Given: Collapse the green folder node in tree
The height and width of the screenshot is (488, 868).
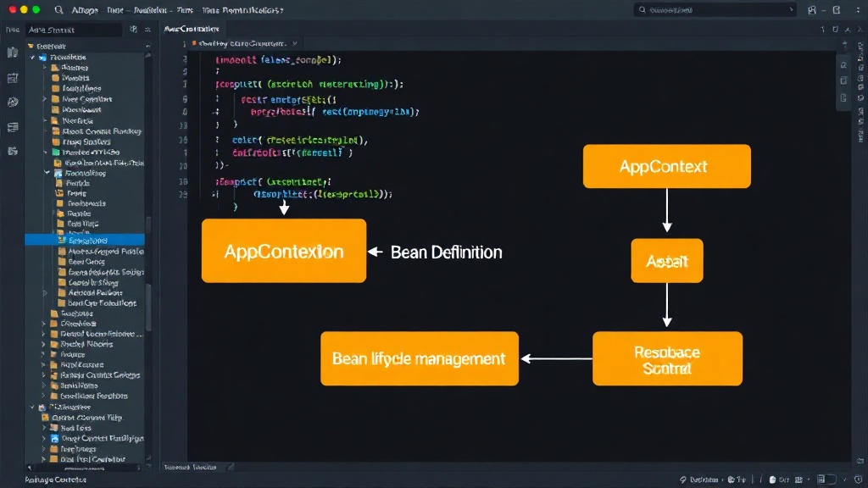Looking at the screenshot, I should tap(47, 152).
